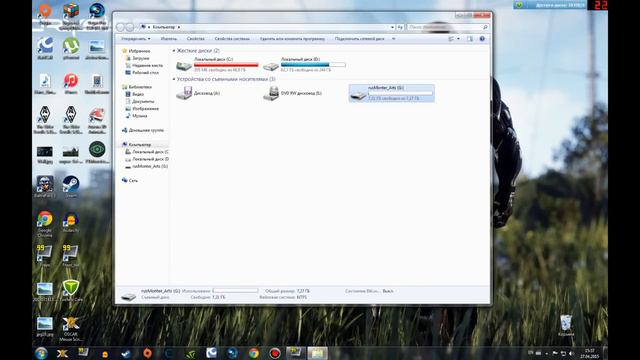Viewport: 640px width, 360px height.
Task: Collapse the removable storage devices group
Action: pos(173,79)
